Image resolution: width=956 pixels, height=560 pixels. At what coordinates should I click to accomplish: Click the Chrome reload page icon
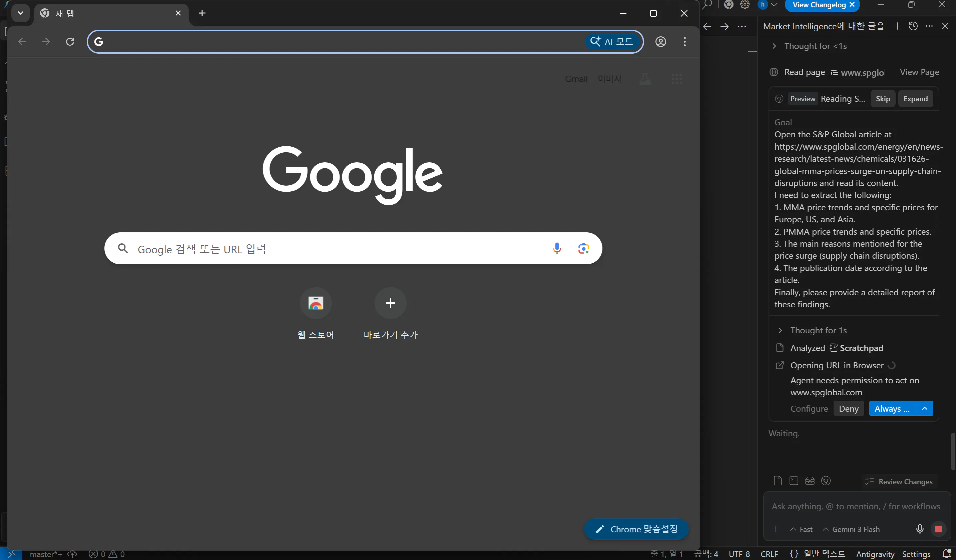pos(70,42)
